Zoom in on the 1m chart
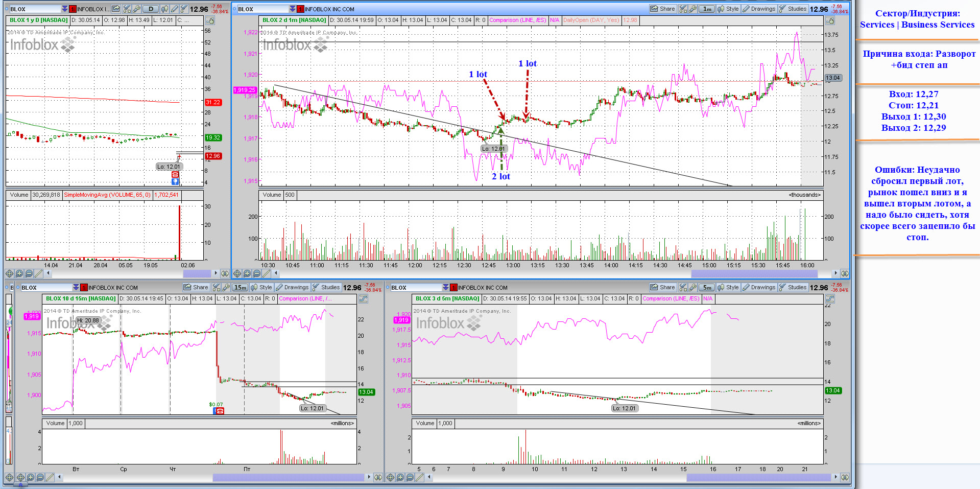The height and width of the screenshot is (489, 980). click(247, 273)
